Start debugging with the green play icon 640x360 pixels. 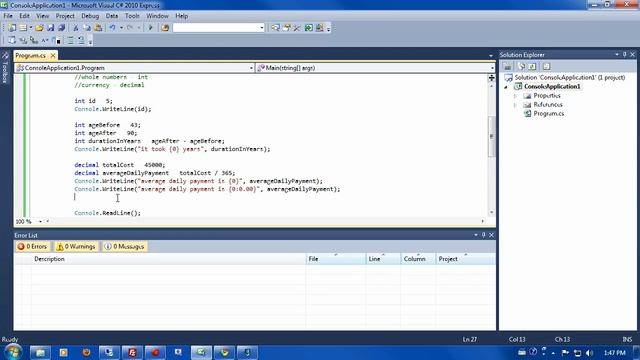coord(150,28)
